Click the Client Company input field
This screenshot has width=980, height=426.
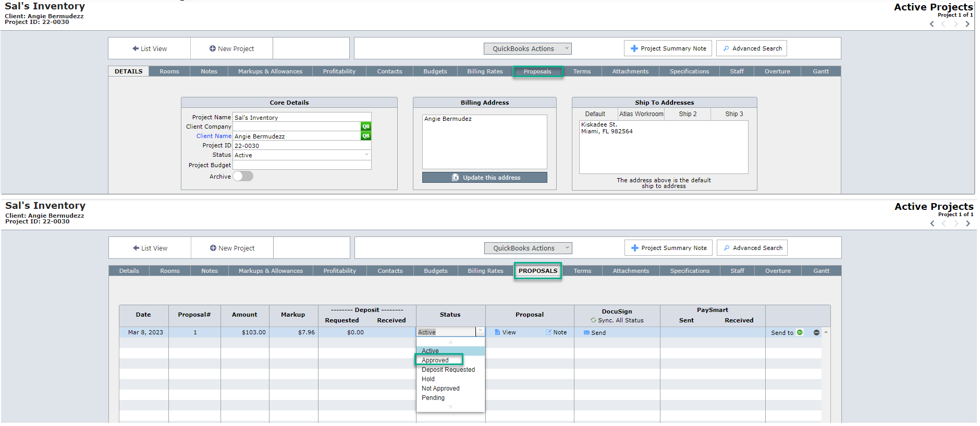click(297, 127)
